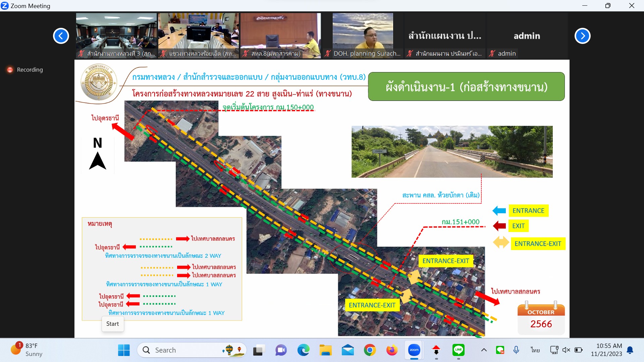
Task: Click Start tooltip button
Action: pos(113,324)
